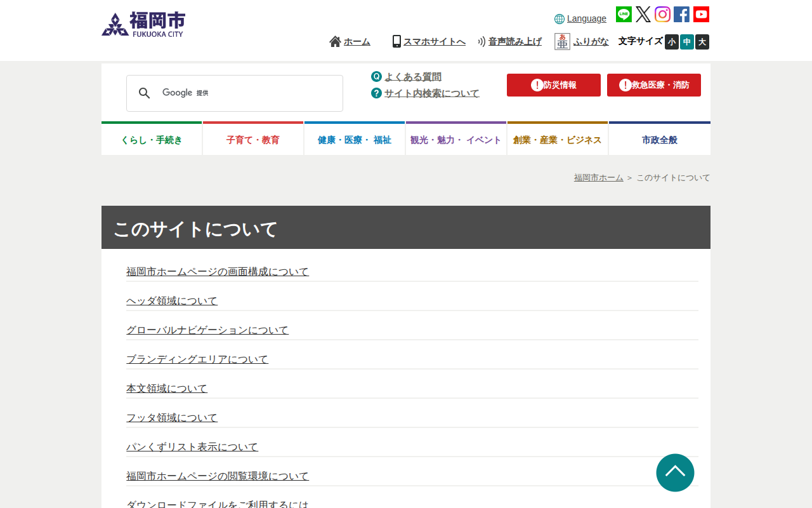Select the 観光・魅力・イベント tab
Screen dimensions: 812x508
(456, 140)
